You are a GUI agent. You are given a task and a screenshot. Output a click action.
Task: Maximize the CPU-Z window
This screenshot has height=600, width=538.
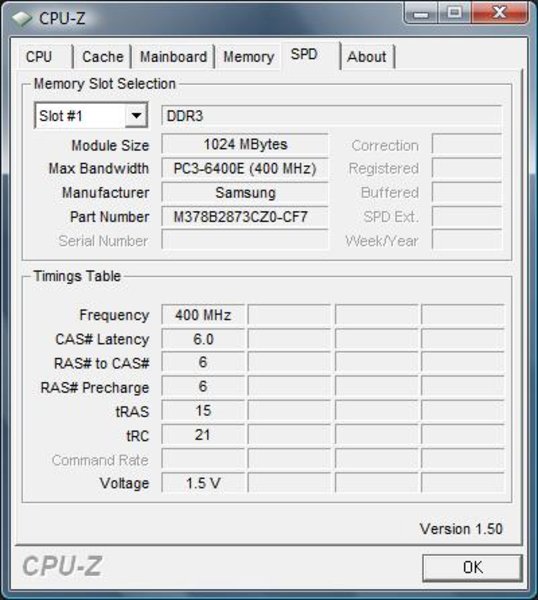454,13
